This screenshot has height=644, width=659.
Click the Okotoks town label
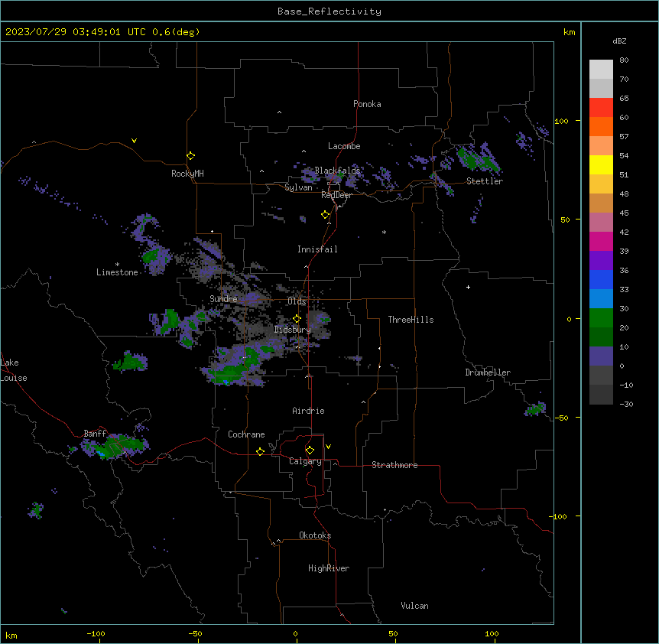[x=315, y=535]
